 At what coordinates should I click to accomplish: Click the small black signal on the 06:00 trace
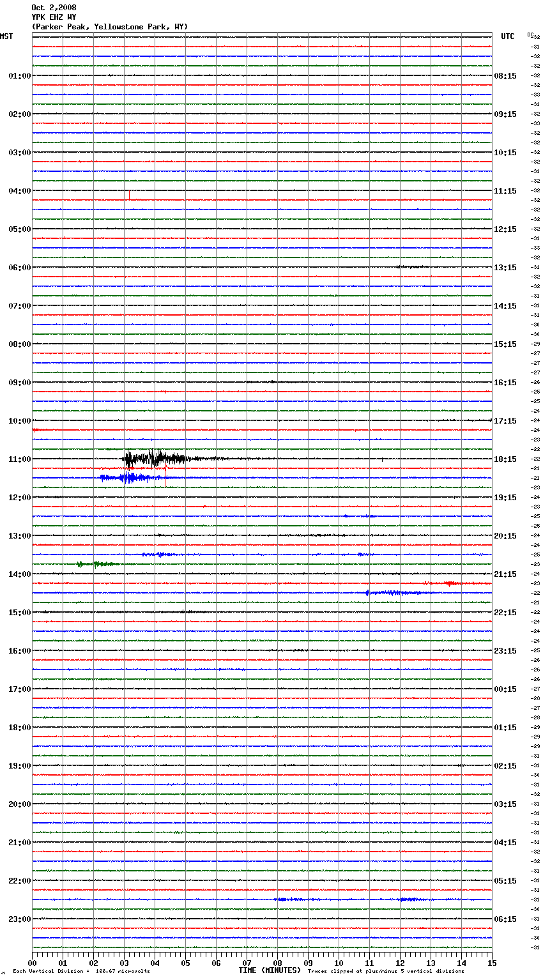tap(412, 267)
